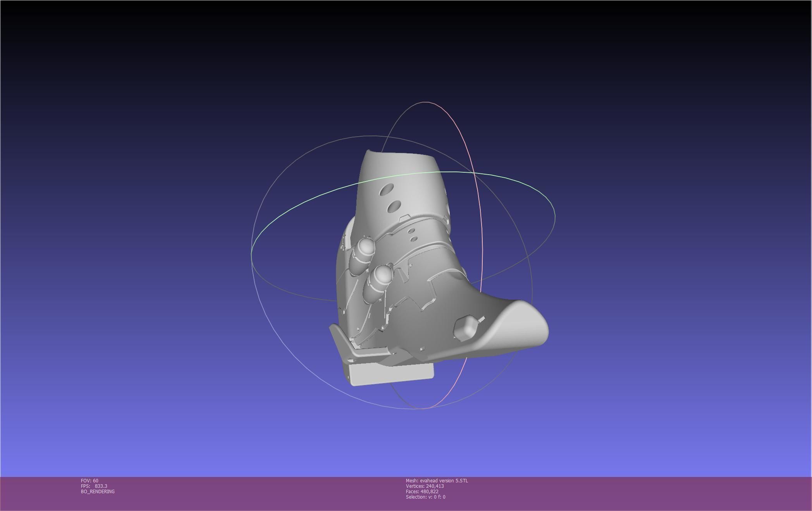Click the Selection: v: 0 f: 0 text
812x511 pixels.
point(425,497)
